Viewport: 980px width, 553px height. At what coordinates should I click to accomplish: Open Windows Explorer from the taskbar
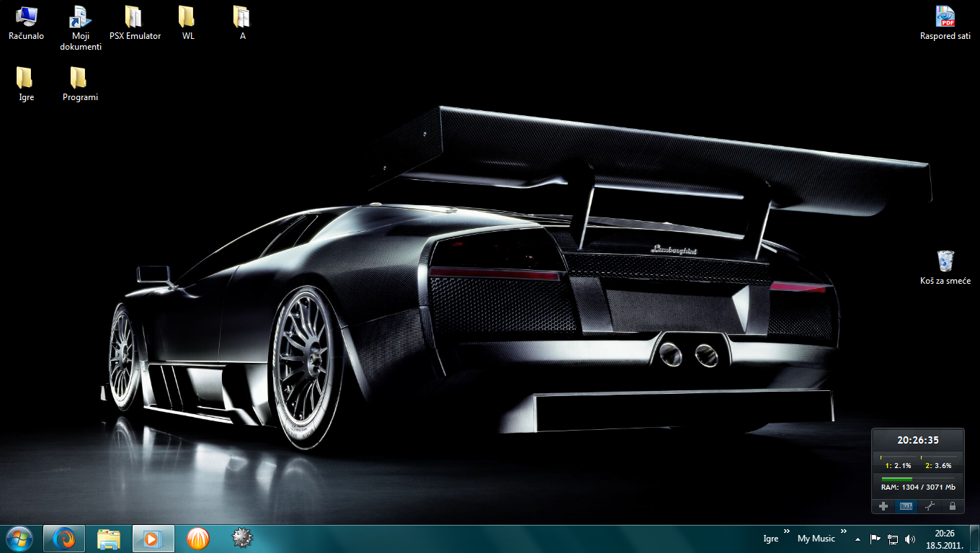pyautogui.click(x=109, y=538)
